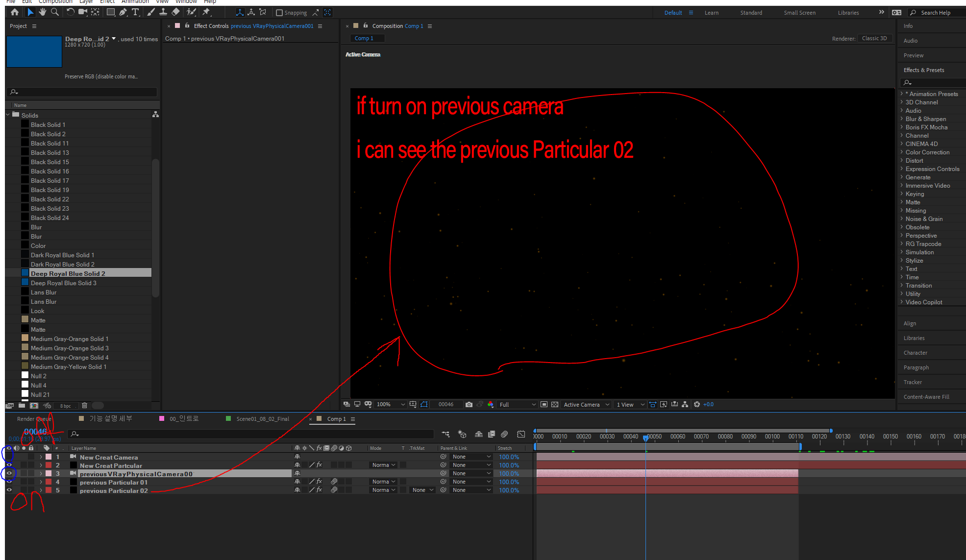Open the Effects & Presets panel
The height and width of the screenshot is (560, 966).
924,70
